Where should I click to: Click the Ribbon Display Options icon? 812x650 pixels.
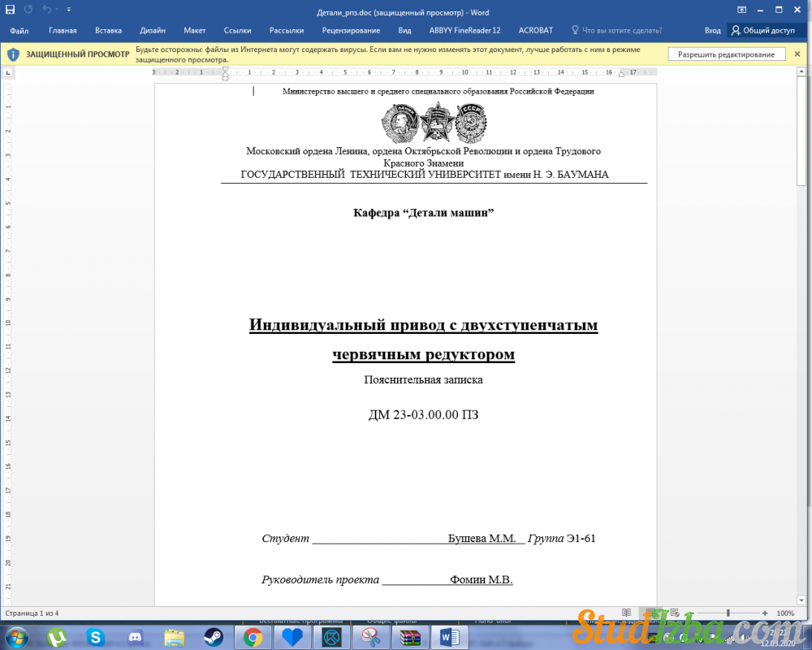[741, 9]
